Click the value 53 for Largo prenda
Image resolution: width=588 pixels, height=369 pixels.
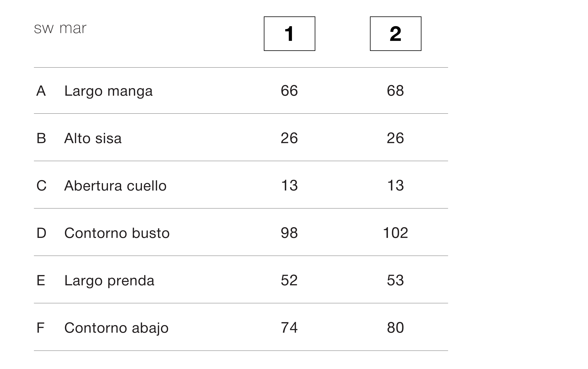tap(396, 280)
